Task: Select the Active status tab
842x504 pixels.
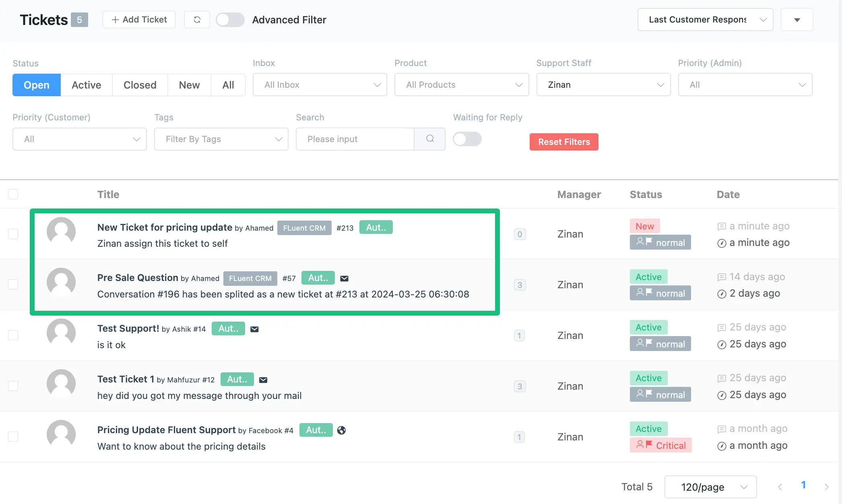Action: 87,85
